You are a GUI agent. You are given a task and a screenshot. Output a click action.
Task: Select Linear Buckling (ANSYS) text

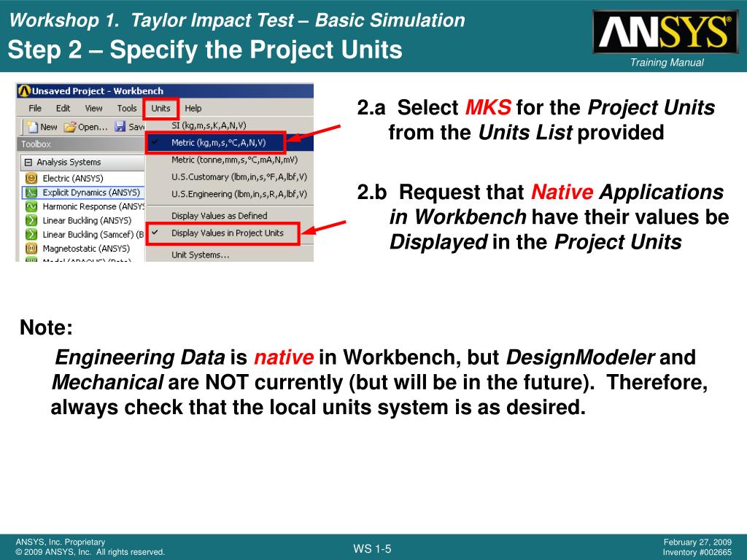87,220
